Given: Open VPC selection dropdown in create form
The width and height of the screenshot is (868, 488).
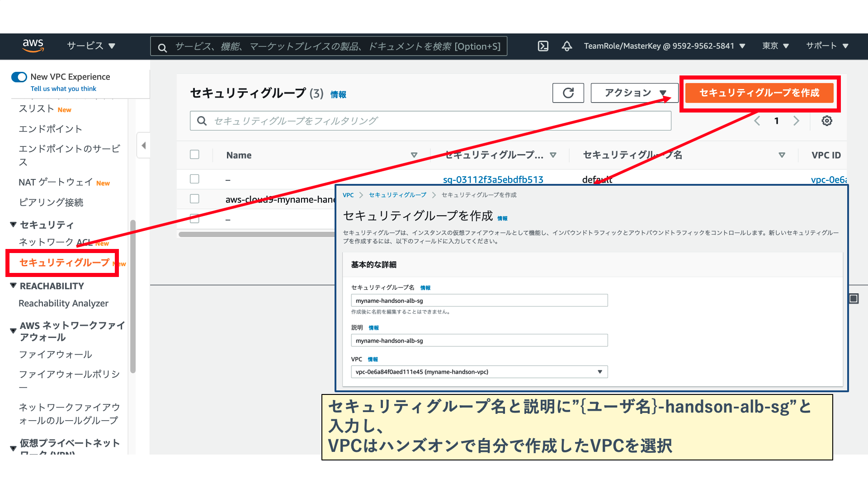Looking at the screenshot, I should tap(479, 372).
